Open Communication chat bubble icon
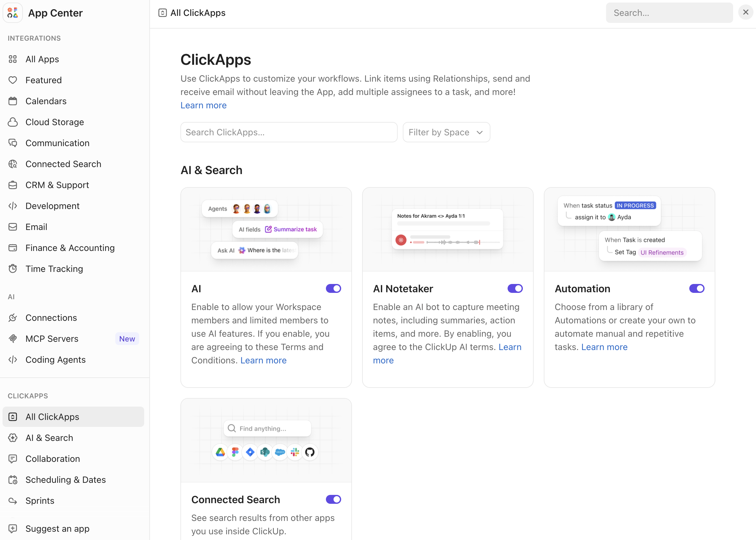The width and height of the screenshot is (756, 540). [x=13, y=143]
